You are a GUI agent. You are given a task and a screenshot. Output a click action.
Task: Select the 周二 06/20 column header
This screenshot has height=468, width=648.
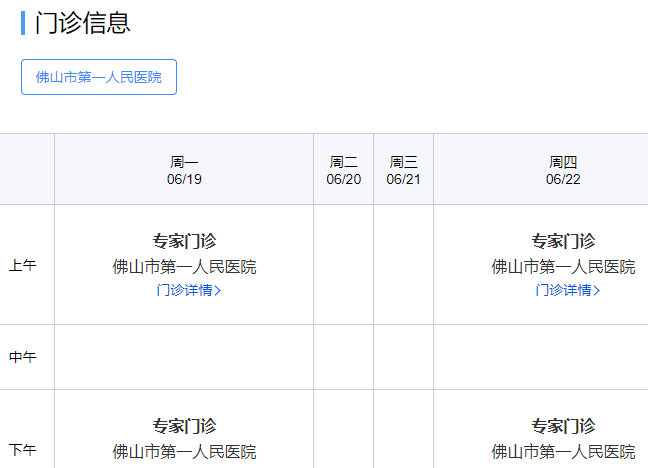pos(343,170)
